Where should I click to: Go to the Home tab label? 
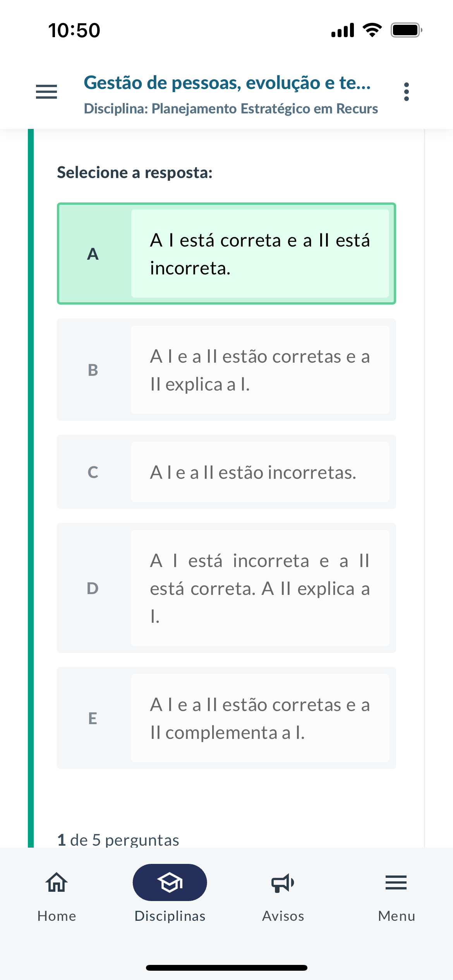[x=57, y=916]
